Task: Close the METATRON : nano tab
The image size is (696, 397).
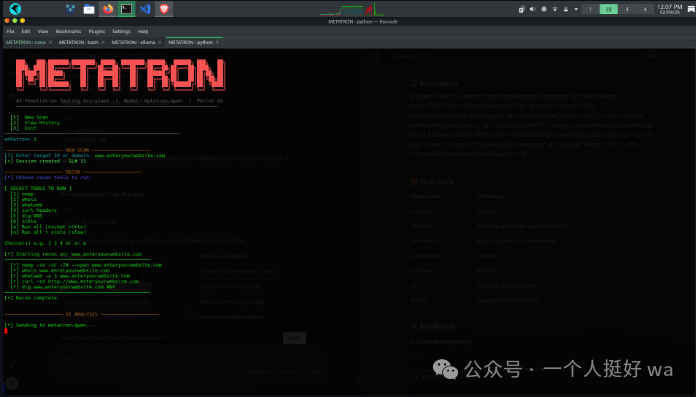Action: click(50, 42)
